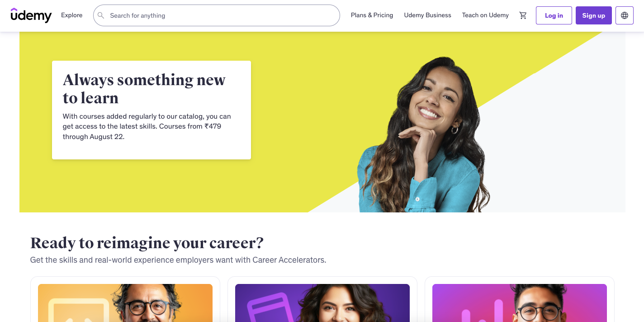Focus the Search for anything field
Viewport: 644px width, 322px height.
coord(217,15)
